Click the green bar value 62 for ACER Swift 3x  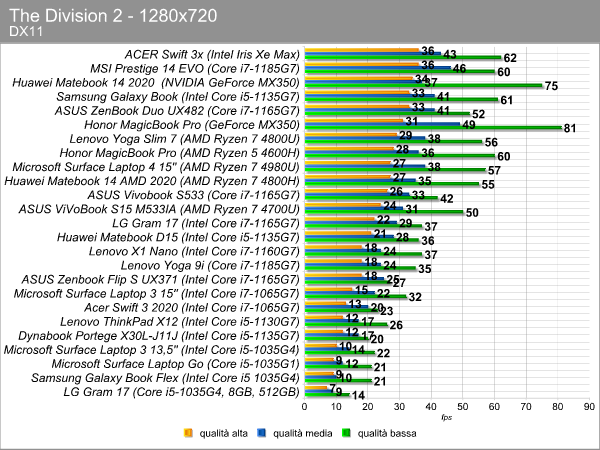510,58
